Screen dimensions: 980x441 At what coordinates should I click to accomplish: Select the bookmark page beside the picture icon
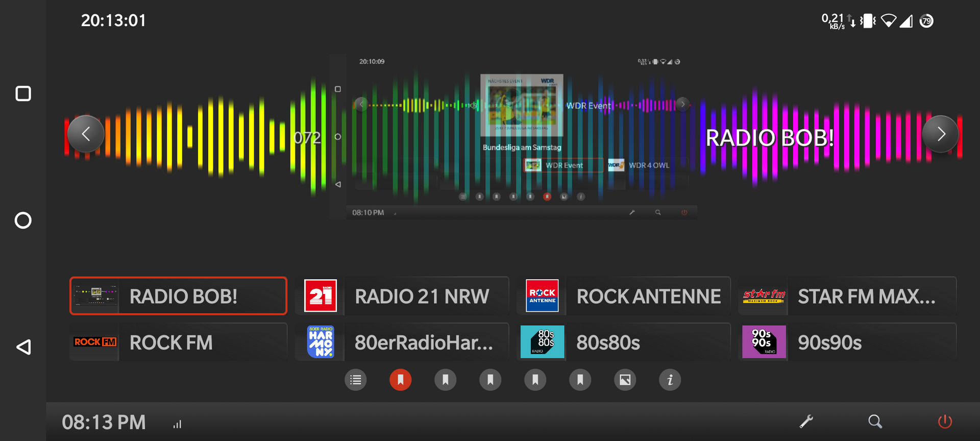click(x=580, y=380)
